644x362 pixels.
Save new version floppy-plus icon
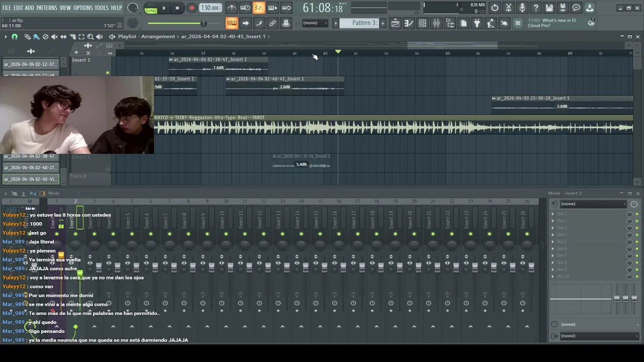tap(563, 8)
